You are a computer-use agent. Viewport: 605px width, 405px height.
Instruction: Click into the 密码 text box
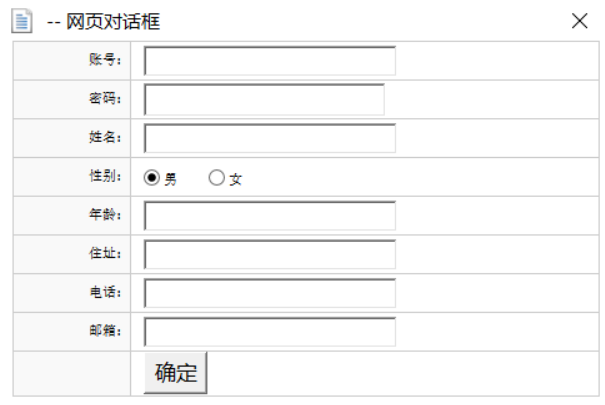264,100
